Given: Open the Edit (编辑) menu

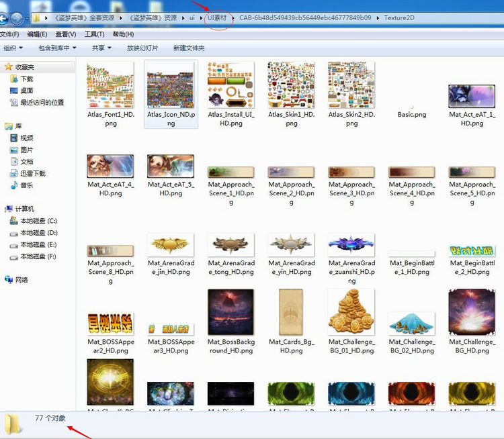Looking at the screenshot, I should [37, 34].
